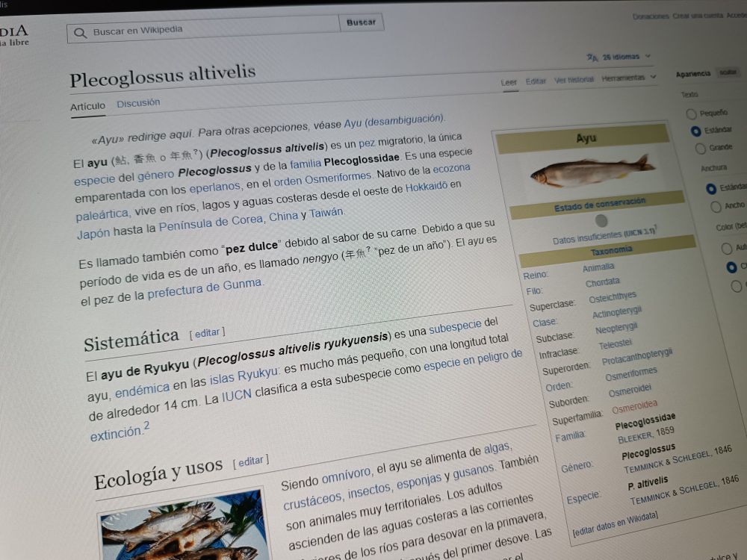Click the Buscar button
The image size is (747, 560).
click(361, 22)
